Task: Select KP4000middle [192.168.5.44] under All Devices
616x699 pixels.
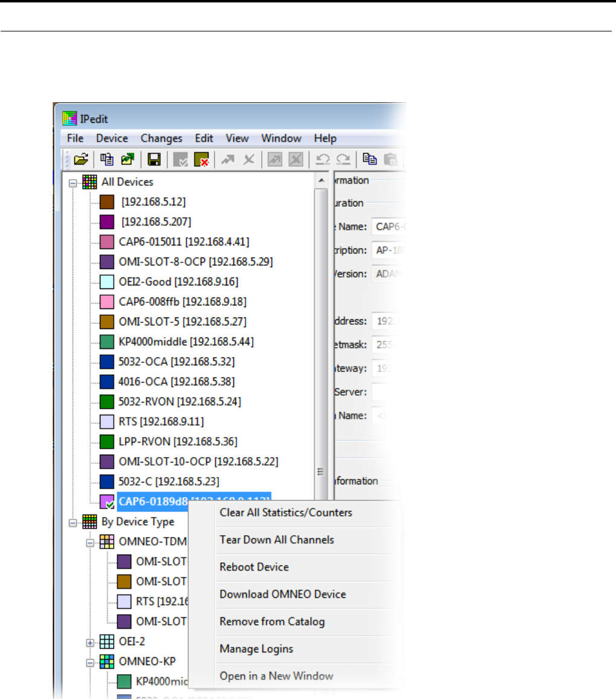Action: tap(186, 342)
